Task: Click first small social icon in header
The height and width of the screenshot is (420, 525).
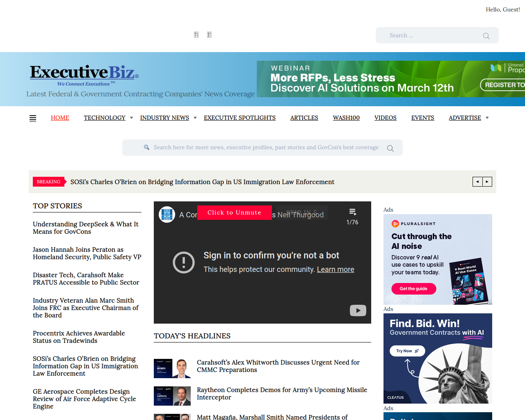Action: (x=196, y=35)
